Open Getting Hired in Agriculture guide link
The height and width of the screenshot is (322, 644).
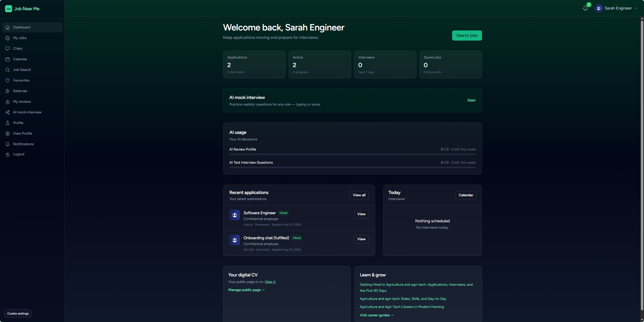(416, 288)
